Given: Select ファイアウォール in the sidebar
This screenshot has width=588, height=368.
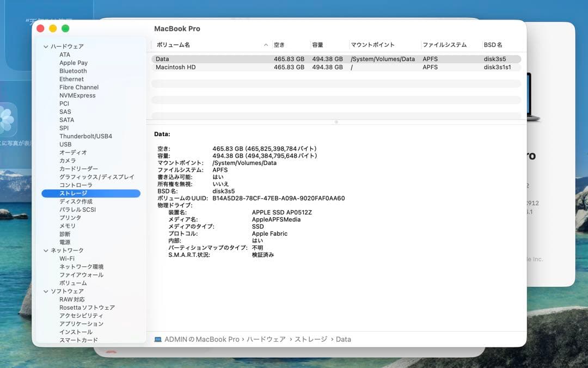Looking at the screenshot, I should (81, 275).
